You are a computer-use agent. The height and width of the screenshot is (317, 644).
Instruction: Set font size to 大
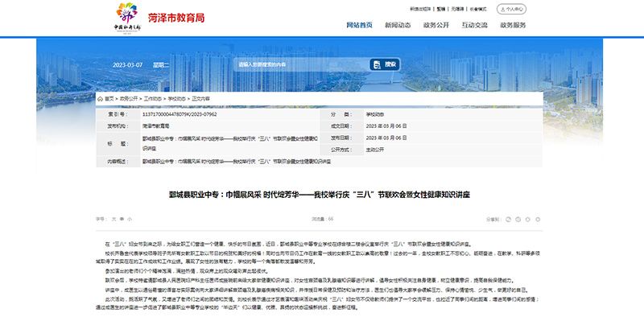pyautogui.click(x=114, y=220)
